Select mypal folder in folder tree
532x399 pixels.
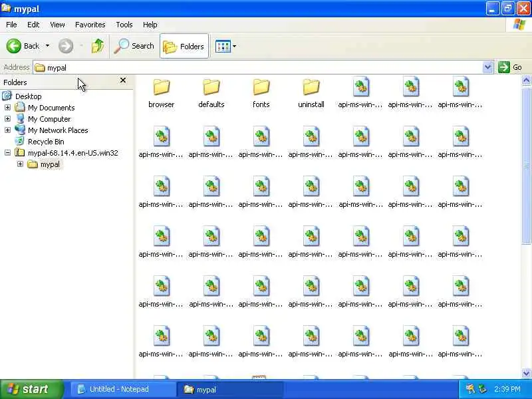pyautogui.click(x=50, y=164)
